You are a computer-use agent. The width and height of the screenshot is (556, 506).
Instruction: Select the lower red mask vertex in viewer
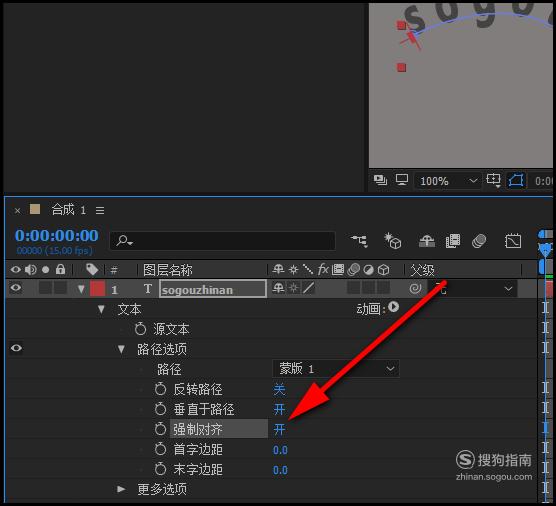[x=401, y=67]
